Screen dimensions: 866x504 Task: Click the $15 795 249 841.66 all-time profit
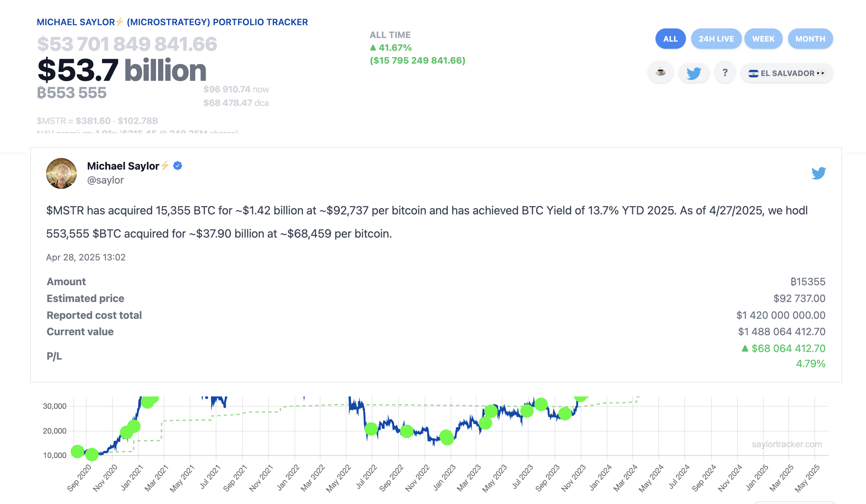coord(417,60)
